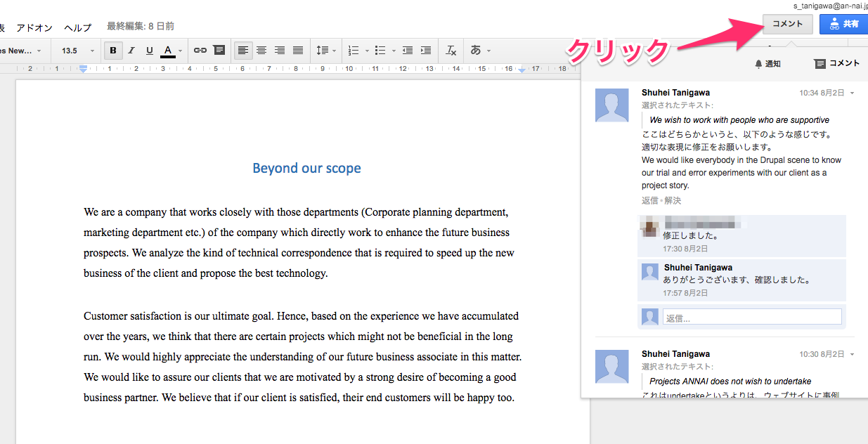Increase the paragraph indent

coord(426,51)
